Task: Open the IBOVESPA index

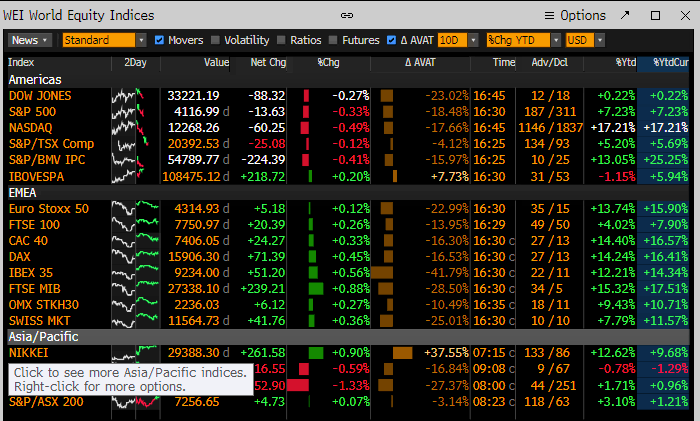Action: [x=36, y=177]
